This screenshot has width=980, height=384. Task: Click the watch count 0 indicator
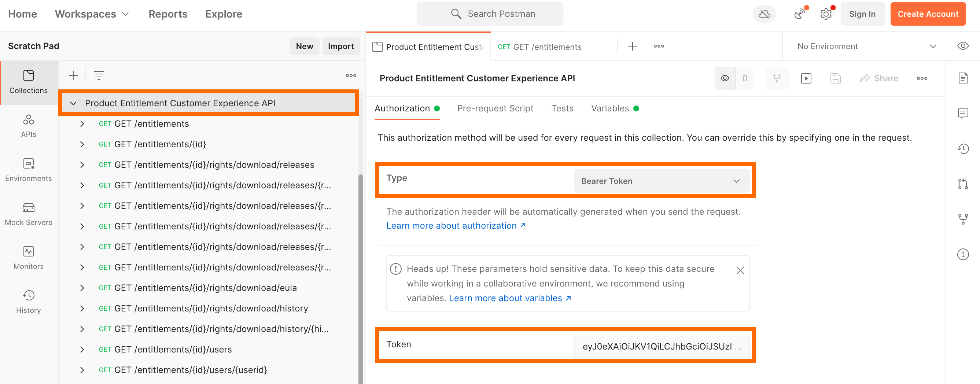click(744, 78)
